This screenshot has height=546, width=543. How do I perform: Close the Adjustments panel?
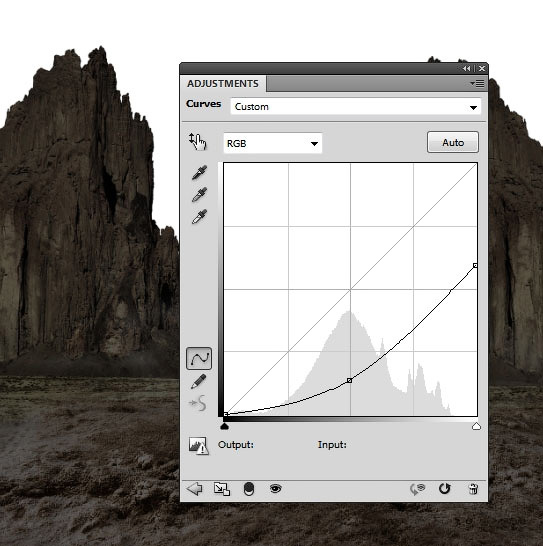(482, 69)
